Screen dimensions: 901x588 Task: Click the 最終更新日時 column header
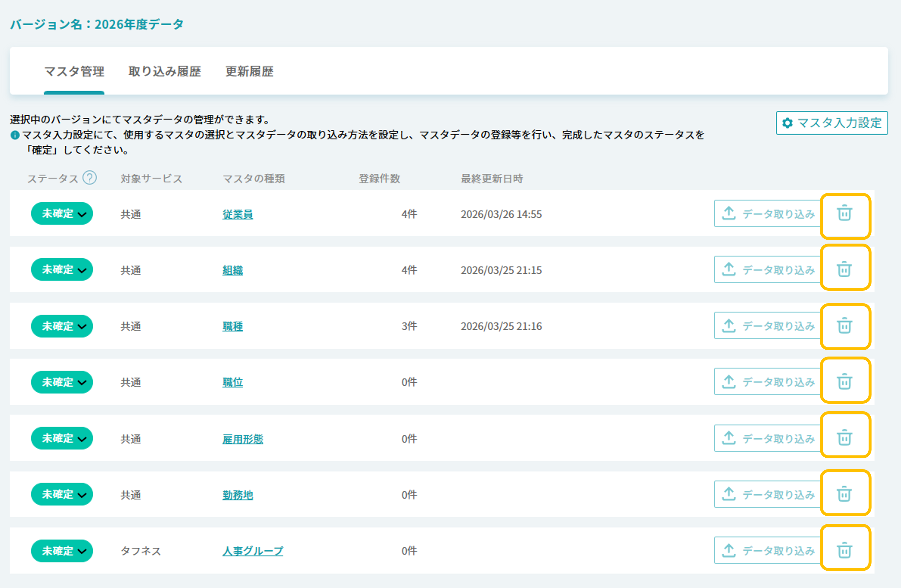tap(492, 179)
